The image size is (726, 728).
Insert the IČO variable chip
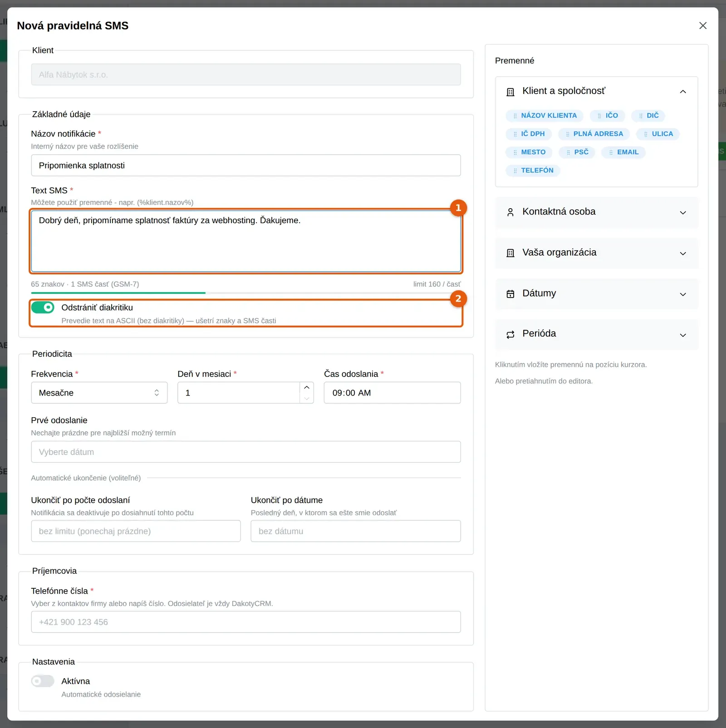click(x=608, y=116)
